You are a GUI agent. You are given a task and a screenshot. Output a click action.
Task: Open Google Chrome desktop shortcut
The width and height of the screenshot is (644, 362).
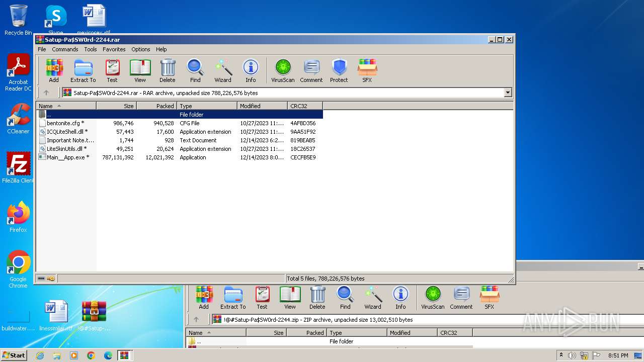[x=18, y=269]
